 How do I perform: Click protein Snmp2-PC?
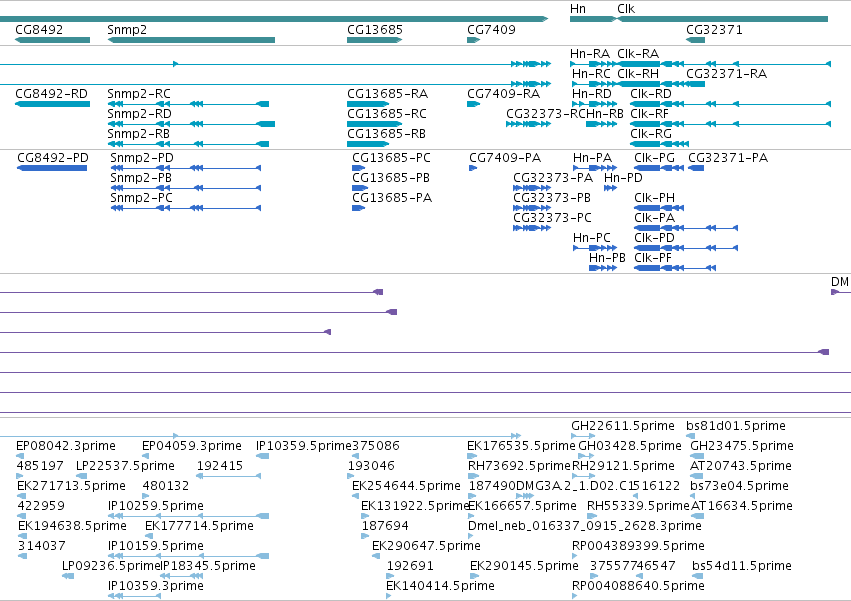141,198
